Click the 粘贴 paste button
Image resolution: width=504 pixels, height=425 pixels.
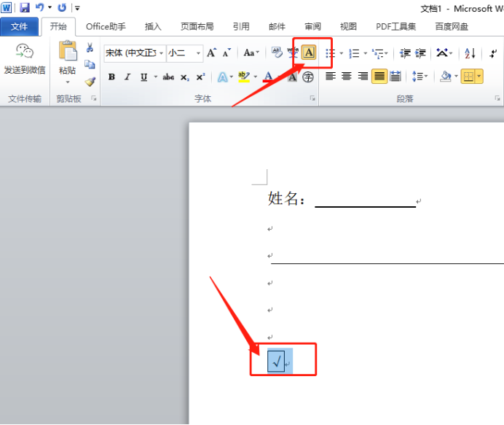[68, 58]
